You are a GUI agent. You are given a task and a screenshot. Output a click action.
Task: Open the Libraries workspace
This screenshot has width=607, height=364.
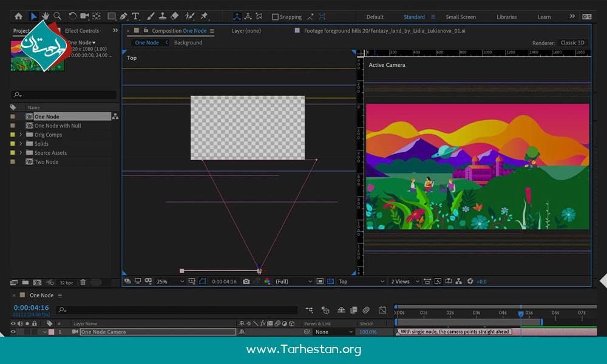(507, 17)
